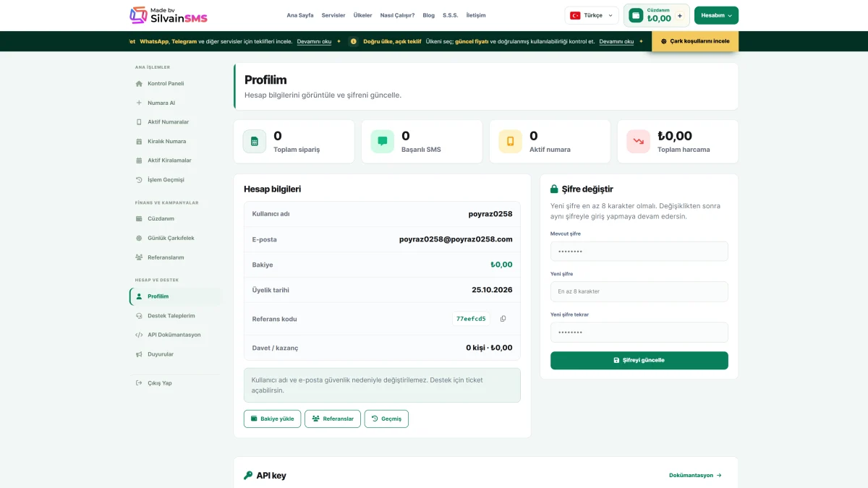Click the phone icon beside Aktif Numaralar
This screenshot has width=868, height=488.
coord(139,122)
